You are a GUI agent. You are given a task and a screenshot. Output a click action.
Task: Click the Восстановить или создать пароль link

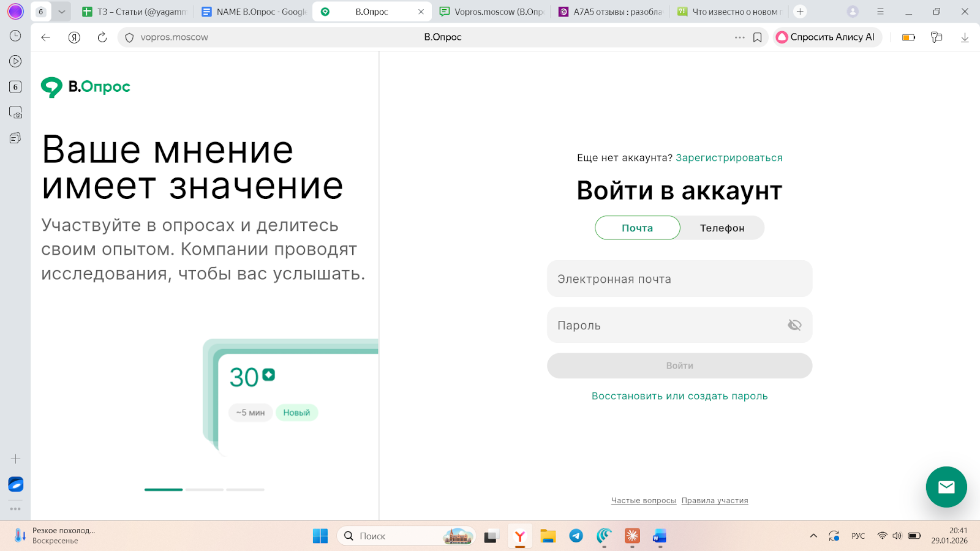coord(679,395)
